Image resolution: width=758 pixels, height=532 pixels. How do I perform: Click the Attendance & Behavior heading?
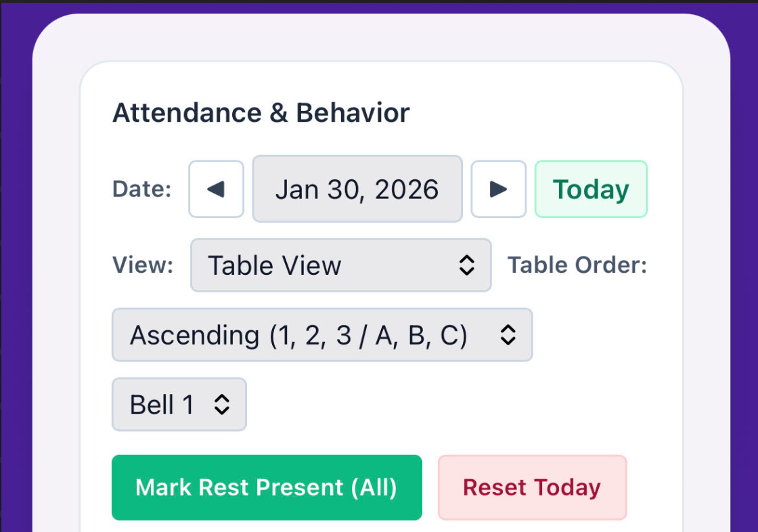261,112
